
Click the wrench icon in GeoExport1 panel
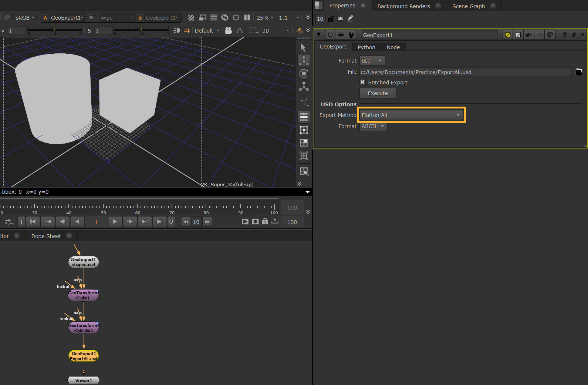(351, 35)
